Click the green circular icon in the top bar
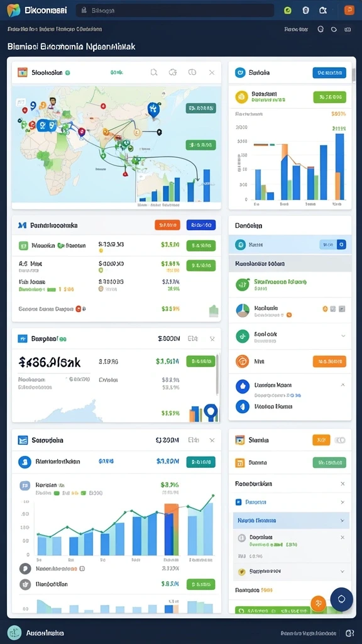362x644 pixels. tap(288, 10)
